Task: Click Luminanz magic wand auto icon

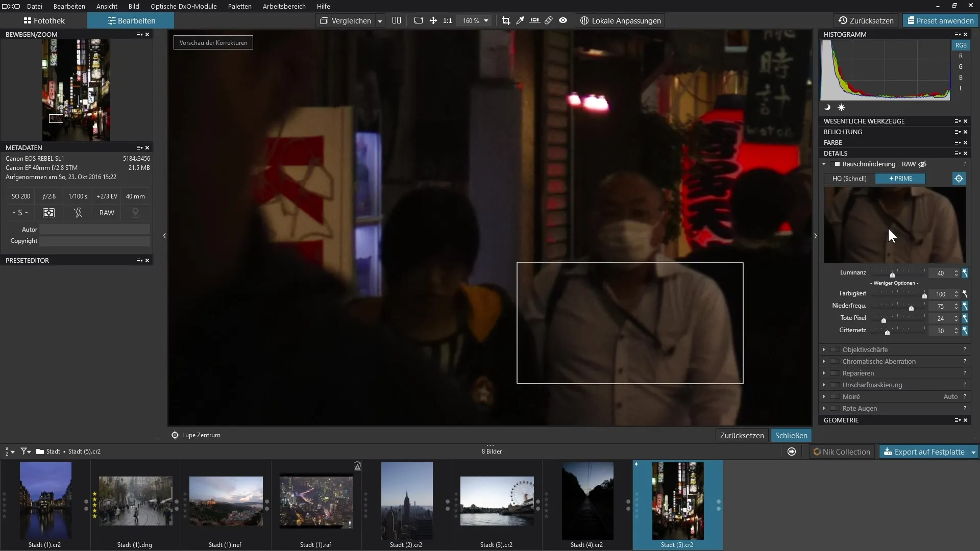Action: tap(965, 273)
